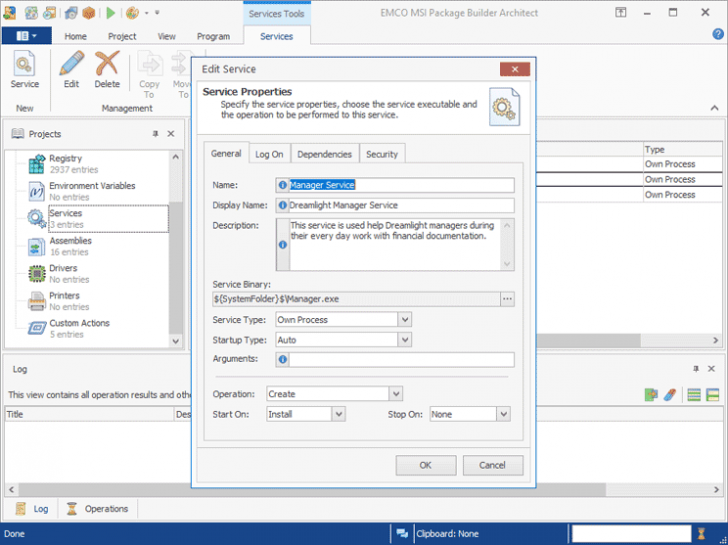Image resolution: width=728 pixels, height=545 pixels.
Task: Select the Custom Actions icon in Projects
Action: pyautogui.click(x=37, y=328)
